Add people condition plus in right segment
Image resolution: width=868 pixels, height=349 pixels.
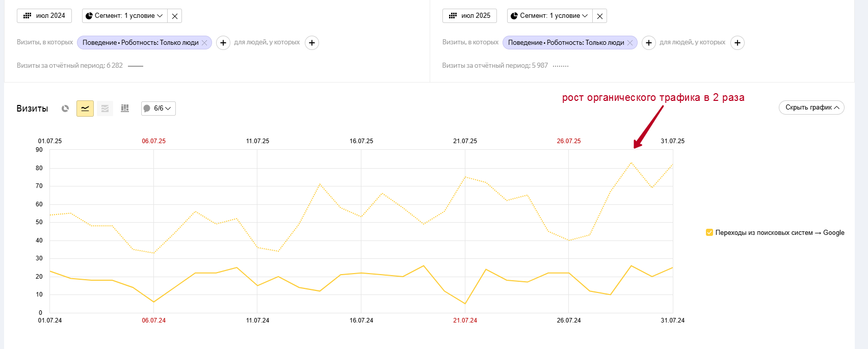pyautogui.click(x=738, y=43)
